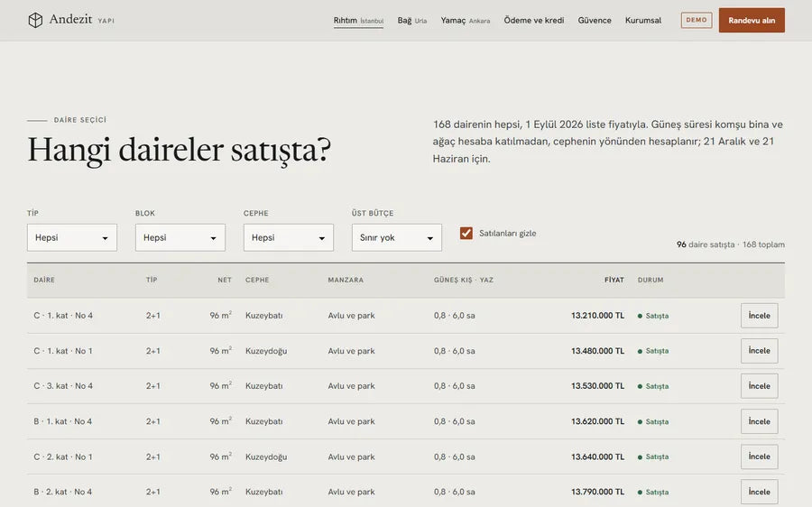
Task: Open the Tip dropdown
Action: pos(72,237)
